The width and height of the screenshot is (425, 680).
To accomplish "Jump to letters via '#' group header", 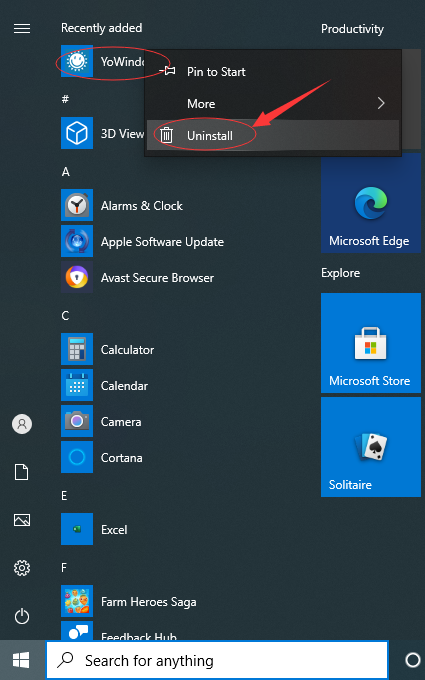I will [65, 99].
